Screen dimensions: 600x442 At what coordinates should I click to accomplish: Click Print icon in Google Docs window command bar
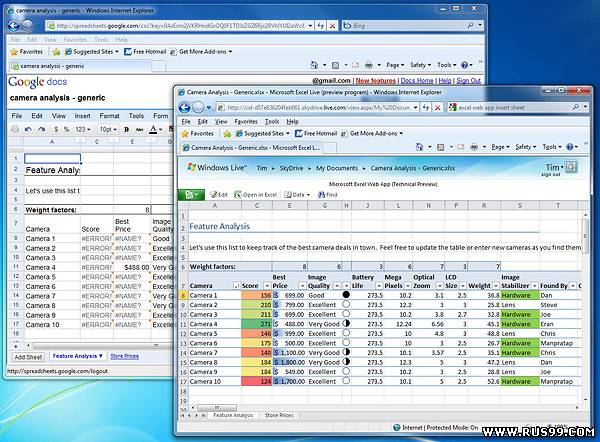click(368, 65)
